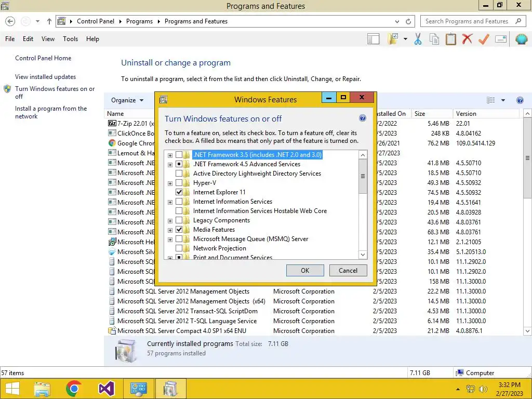
Task: Expand the Media Features node
Action: coord(170,230)
